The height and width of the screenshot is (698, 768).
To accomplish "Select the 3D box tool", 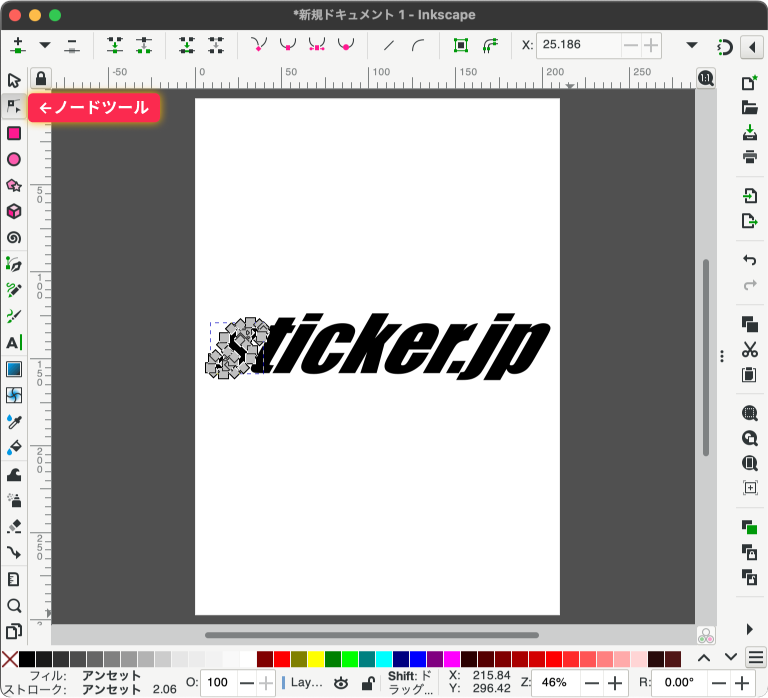I will pyautogui.click(x=14, y=212).
